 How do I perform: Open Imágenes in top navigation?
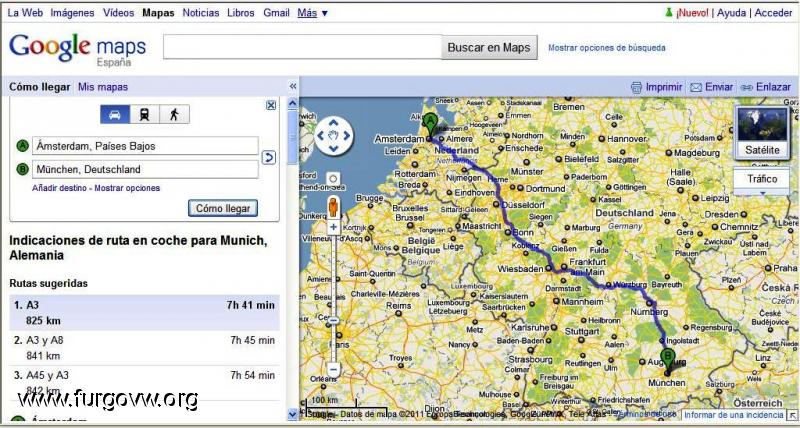coord(72,13)
